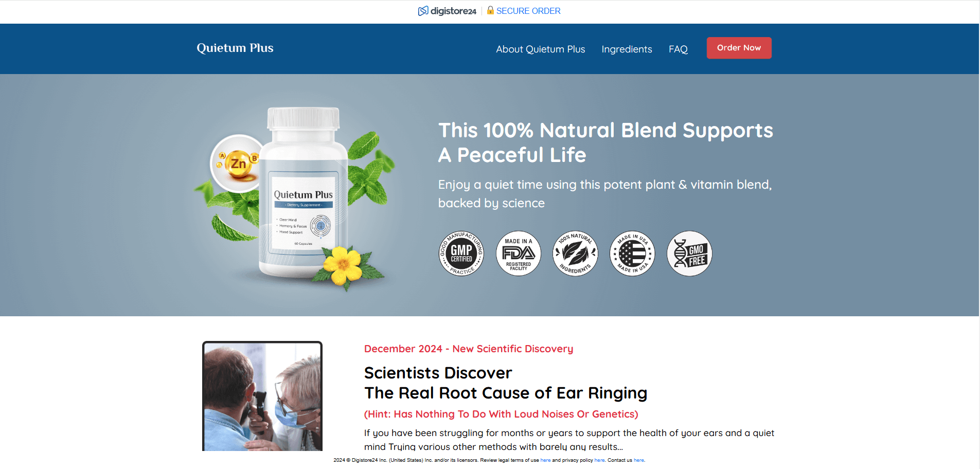This screenshot has width=980, height=469.
Task: Open the Ingredients menu item
Action: (627, 49)
